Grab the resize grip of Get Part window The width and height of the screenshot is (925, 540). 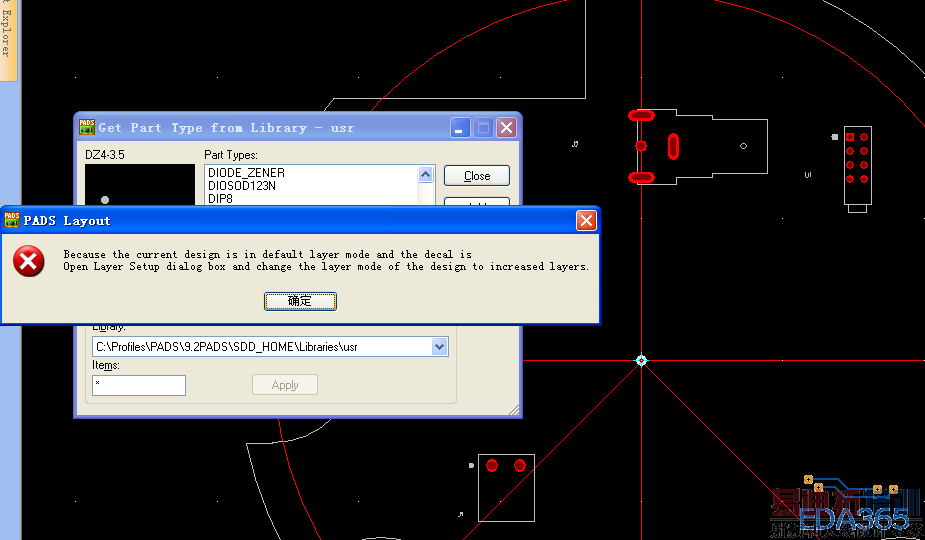pos(514,410)
